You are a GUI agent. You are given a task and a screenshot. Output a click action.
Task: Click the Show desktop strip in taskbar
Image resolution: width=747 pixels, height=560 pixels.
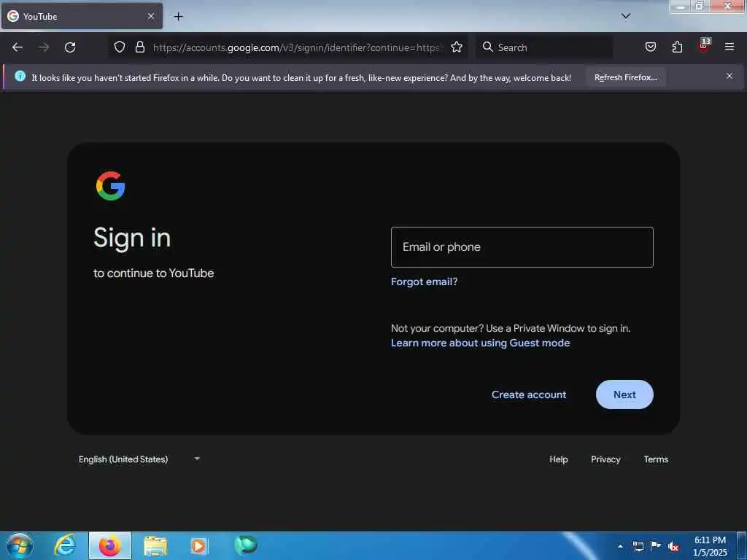[742, 545]
